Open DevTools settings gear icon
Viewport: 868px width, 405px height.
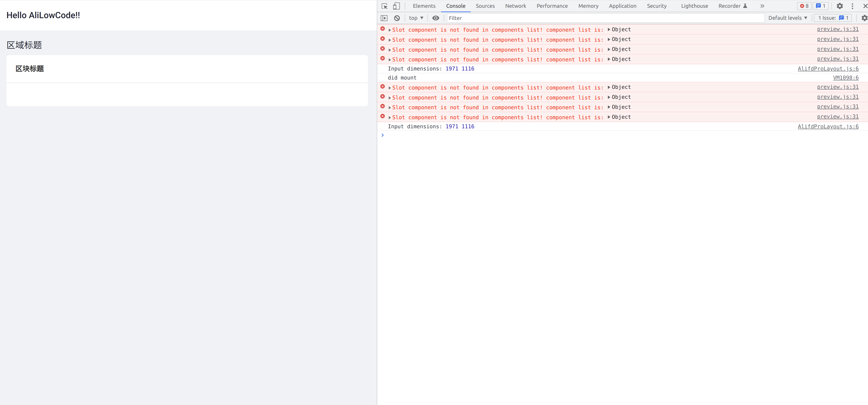(x=840, y=6)
